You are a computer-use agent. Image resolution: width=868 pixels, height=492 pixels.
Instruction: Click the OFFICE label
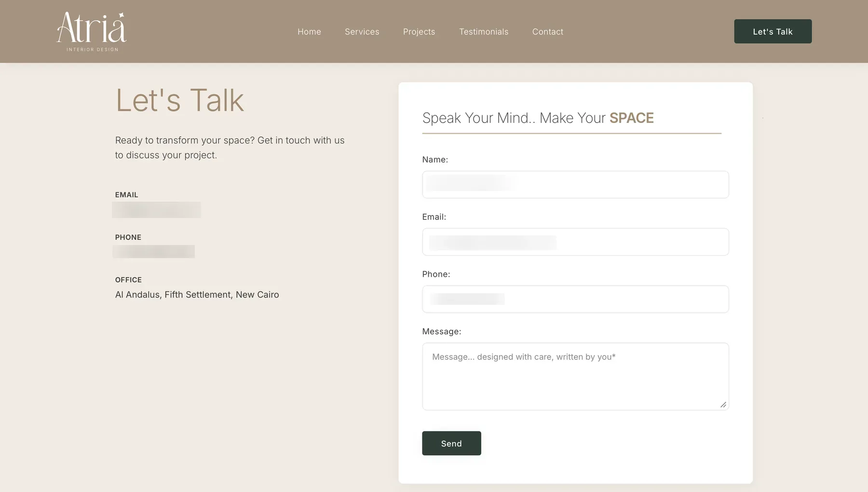coord(128,280)
